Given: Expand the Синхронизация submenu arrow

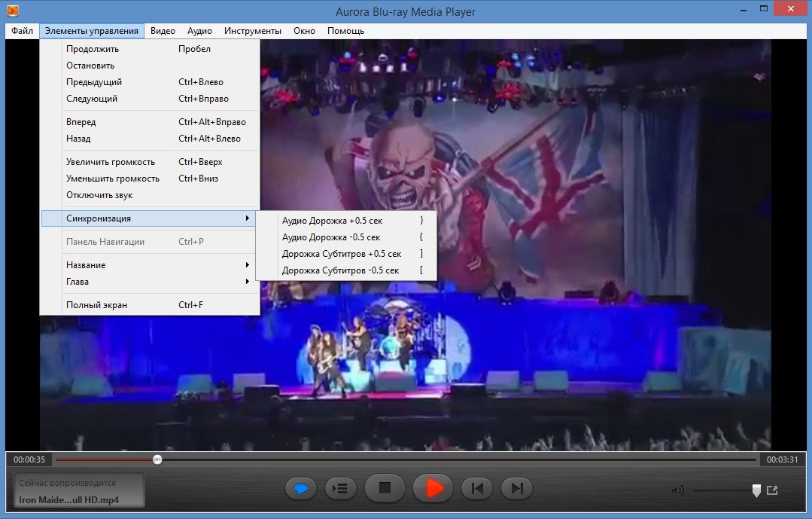Looking at the screenshot, I should coord(248,218).
